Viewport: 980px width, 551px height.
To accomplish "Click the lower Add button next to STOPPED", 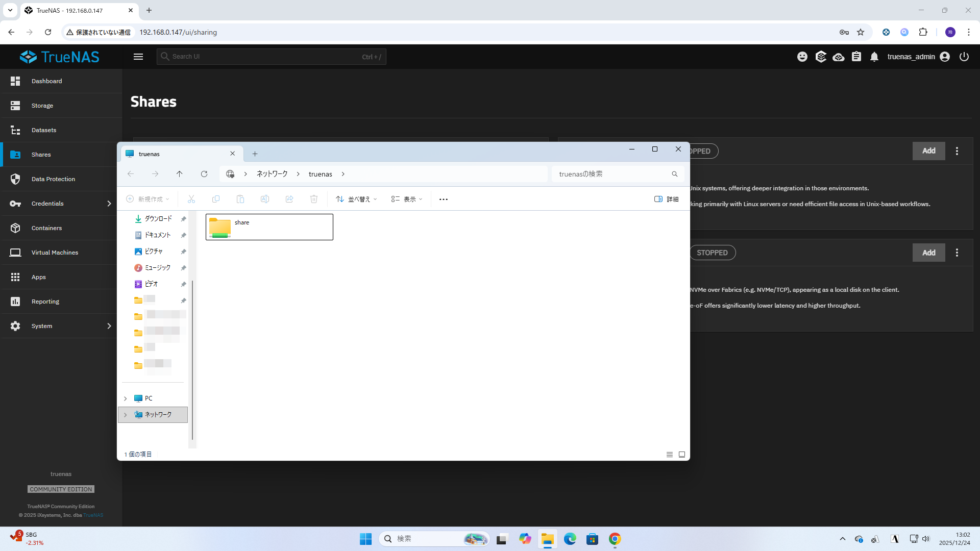I will [x=928, y=253].
